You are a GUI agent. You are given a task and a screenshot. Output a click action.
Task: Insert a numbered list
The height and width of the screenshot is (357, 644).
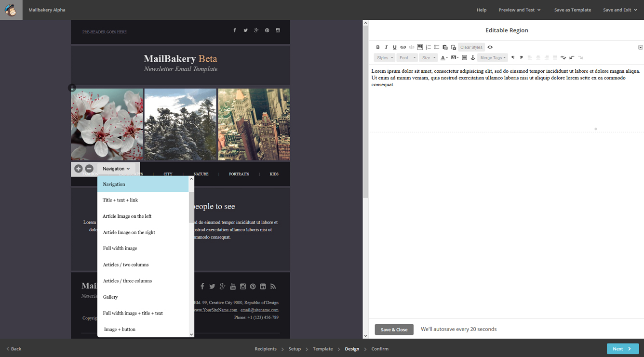click(428, 47)
